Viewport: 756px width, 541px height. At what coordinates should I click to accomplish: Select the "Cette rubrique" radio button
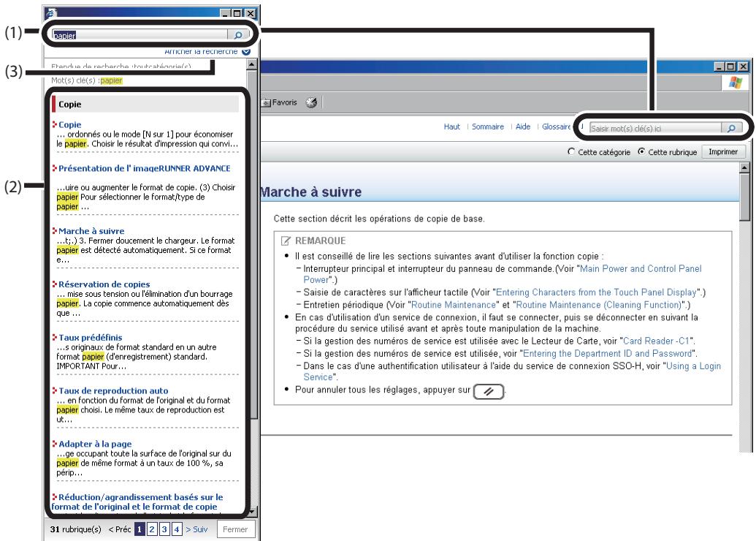coord(641,151)
